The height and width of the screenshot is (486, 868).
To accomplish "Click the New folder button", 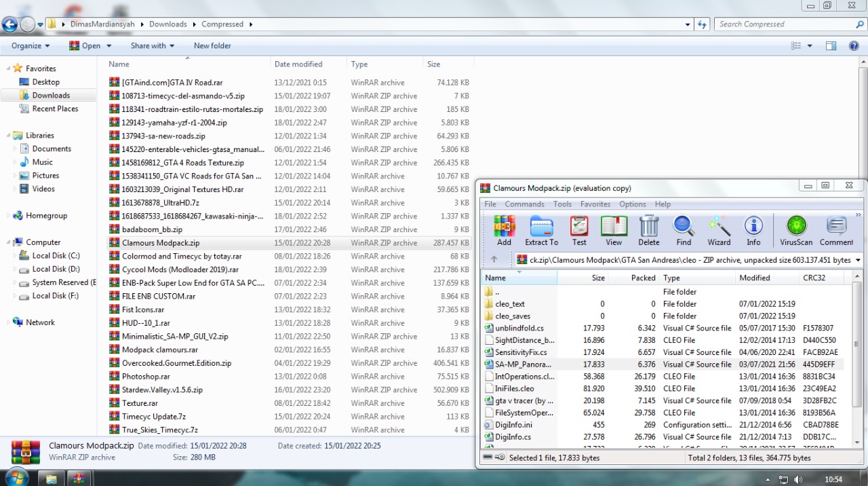I will pos(212,45).
